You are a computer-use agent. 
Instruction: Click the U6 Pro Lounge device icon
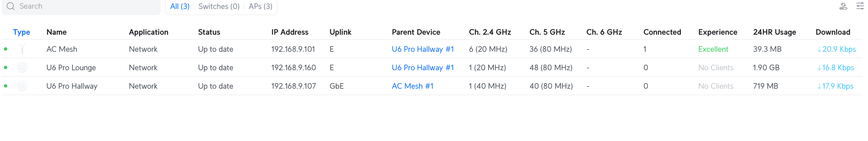pyautogui.click(x=22, y=68)
